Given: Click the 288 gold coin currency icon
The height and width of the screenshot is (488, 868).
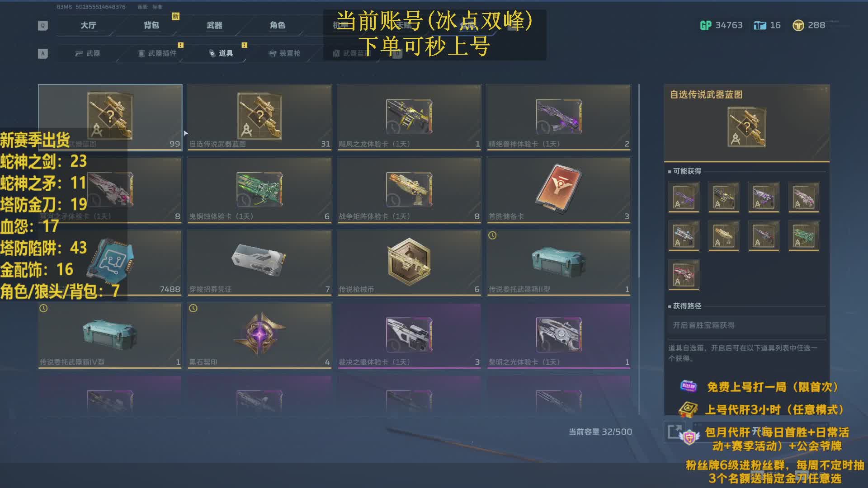Looking at the screenshot, I should [798, 25].
